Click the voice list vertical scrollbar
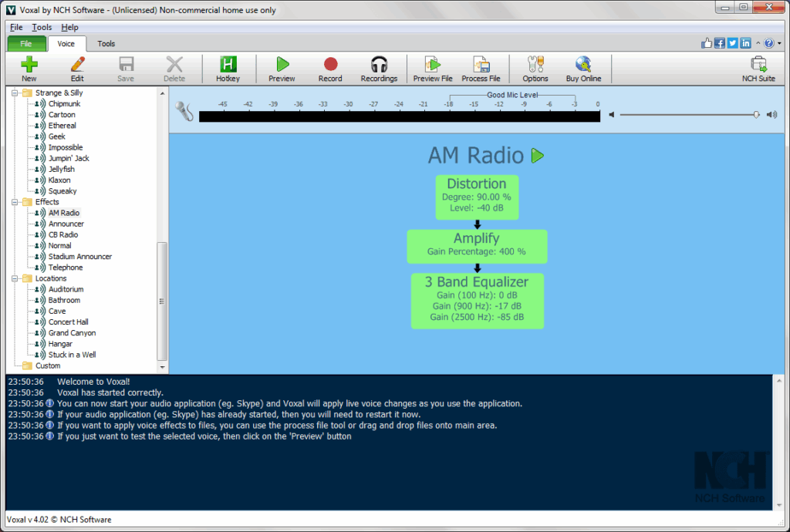Viewport: 790px width, 532px height. point(162,301)
